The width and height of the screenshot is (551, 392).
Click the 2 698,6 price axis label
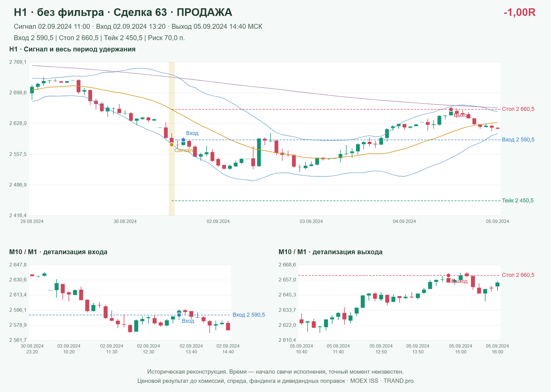pyautogui.click(x=18, y=92)
